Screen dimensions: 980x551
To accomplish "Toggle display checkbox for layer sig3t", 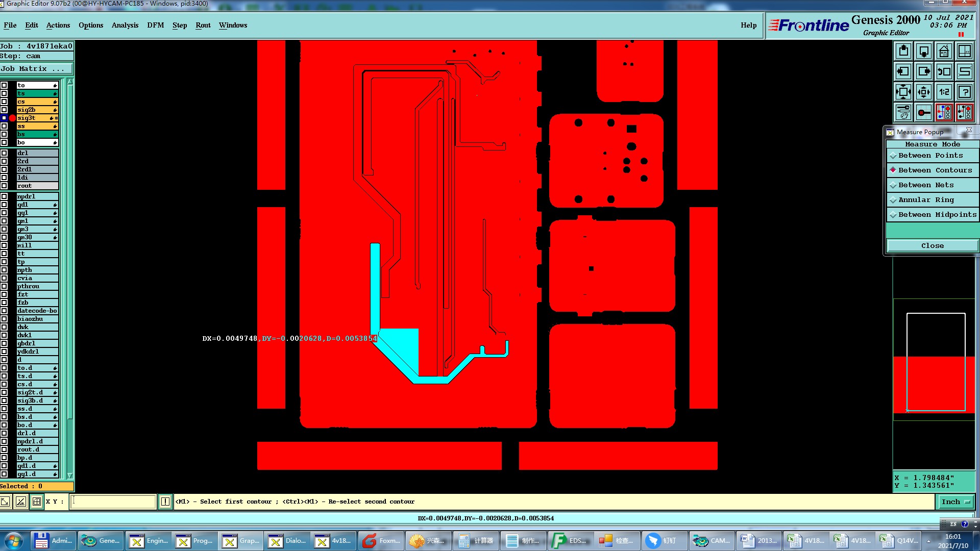I will tap(4, 118).
